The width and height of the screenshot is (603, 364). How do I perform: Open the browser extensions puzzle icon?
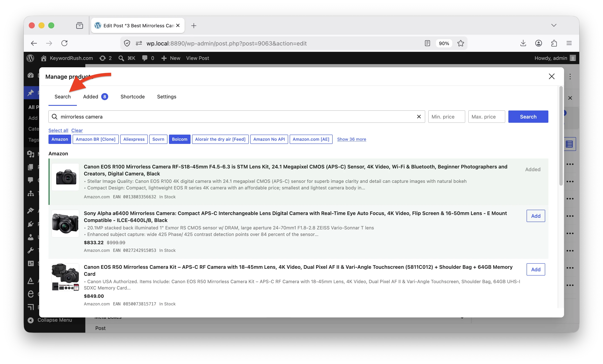coord(554,43)
